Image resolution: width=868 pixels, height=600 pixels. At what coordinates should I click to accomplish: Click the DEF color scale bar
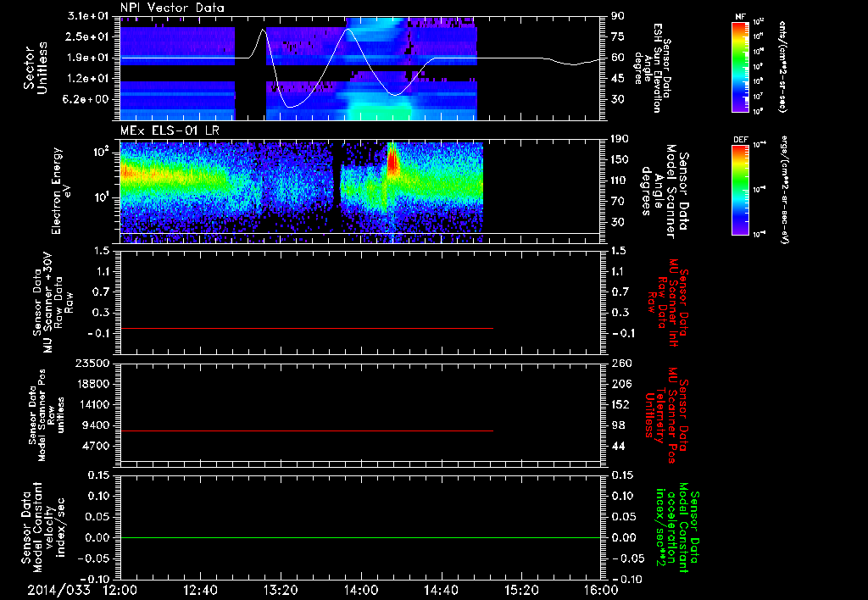click(740, 189)
